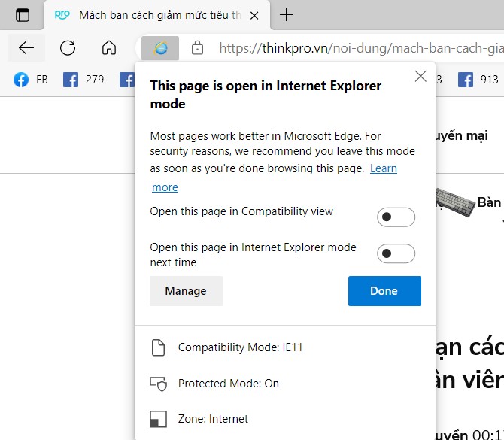Open the FB bookmark
Screen dimensions: 504x440
pos(31,80)
